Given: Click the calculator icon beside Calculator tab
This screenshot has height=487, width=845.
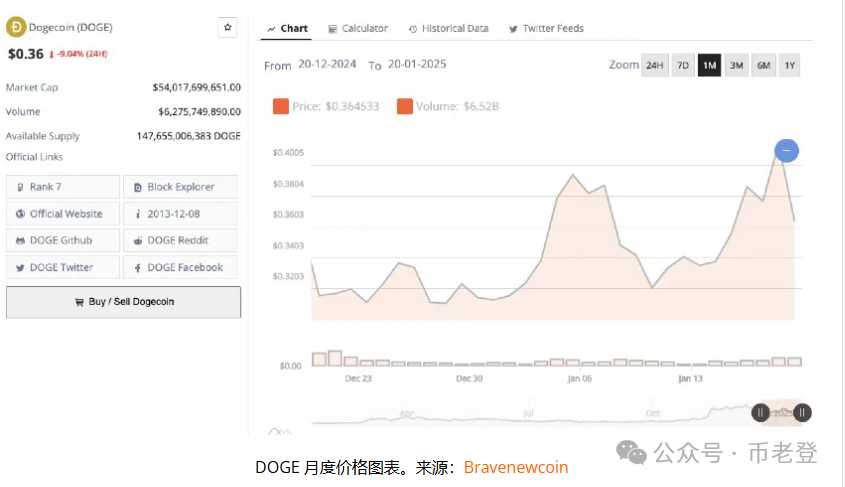Looking at the screenshot, I should pyautogui.click(x=333, y=29).
